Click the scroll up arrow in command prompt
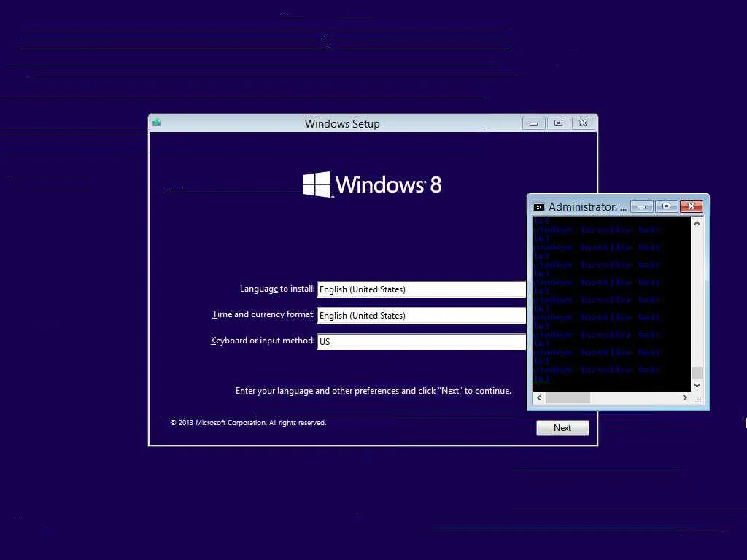Screen dimensions: 747x560 [697, 223]
